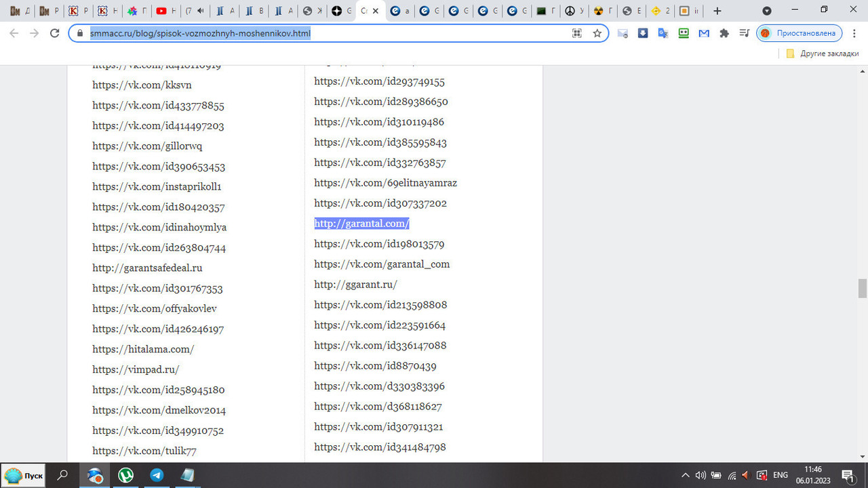This screenshot has width=868, height=488.
Task: Click text https://vk.com/d330383396
Action: tap(379, 386)
